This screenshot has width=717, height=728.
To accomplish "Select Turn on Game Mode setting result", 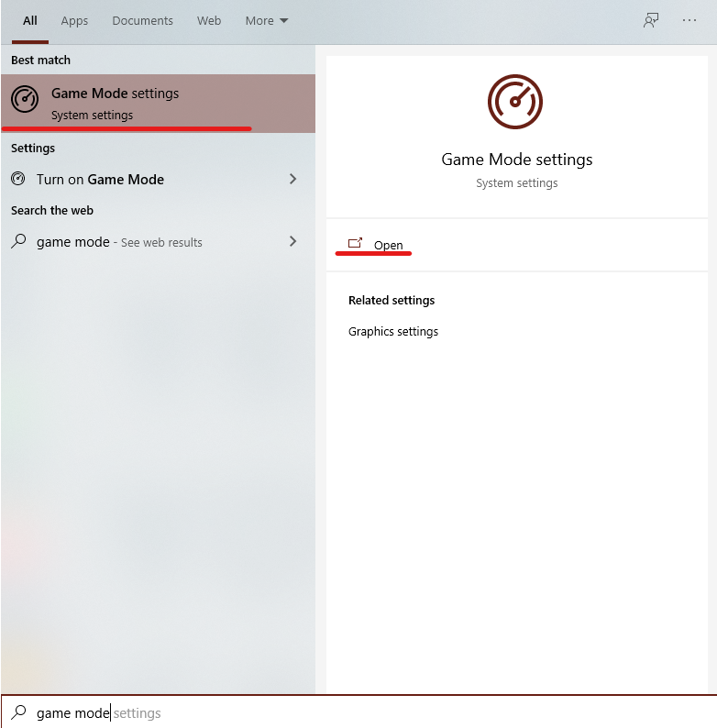I will pos(158,179).
